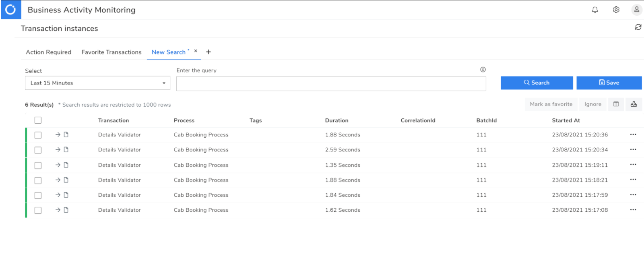The height and width of the screenshot is (271, 644).
Task: Open the notifications bell icon
Action: pos(595,10)
